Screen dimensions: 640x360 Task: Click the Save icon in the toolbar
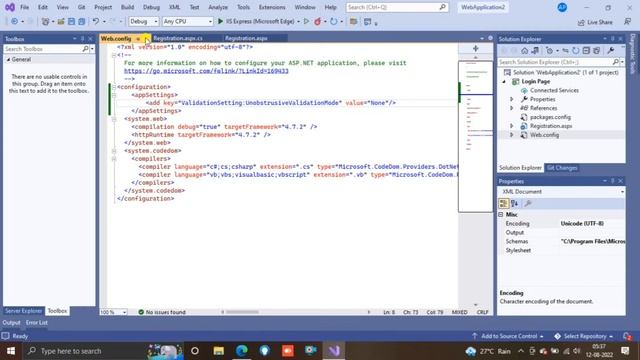pos(71,21)
